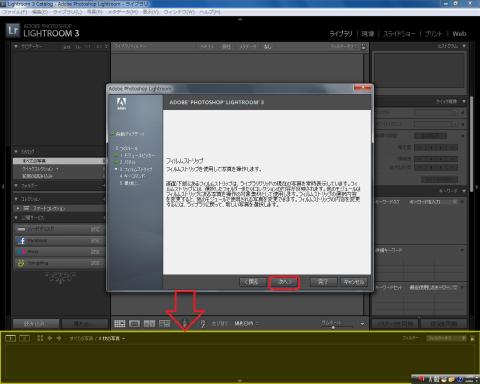Click the Facebook publish service icon
480x384 pixels.
(21, 241)
